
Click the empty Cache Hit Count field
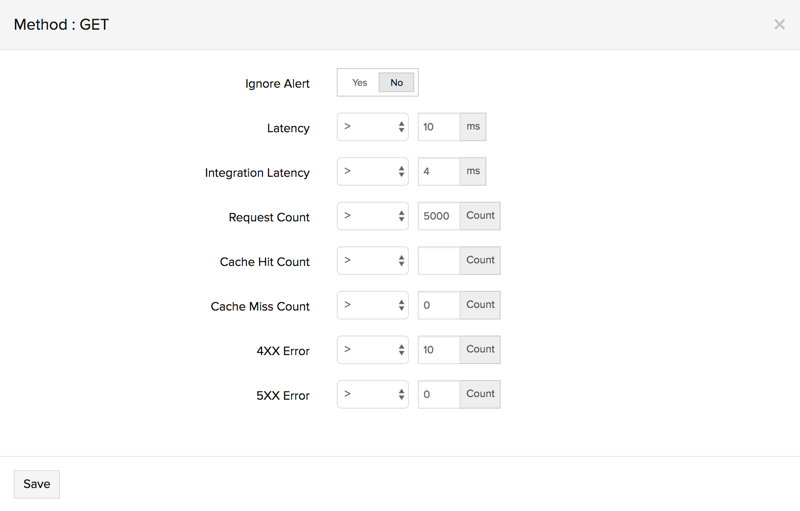tap(438, 261)
